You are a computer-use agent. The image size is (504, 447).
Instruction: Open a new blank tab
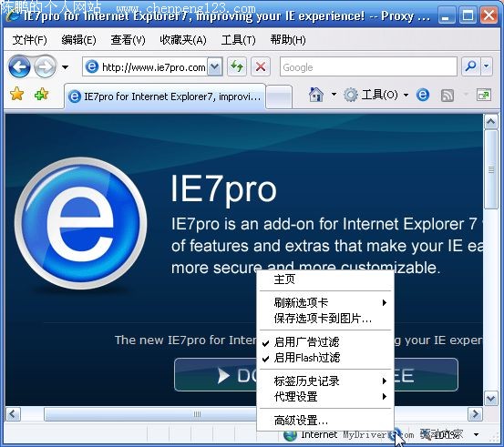point(279,97)
